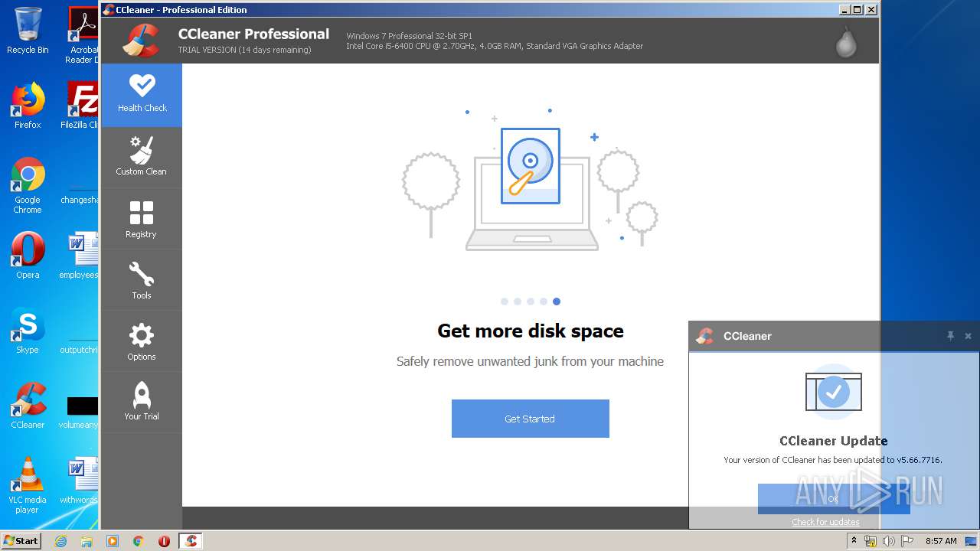The width and height of the screenshot is (980, 551).
Task: Open VLC media player desktop shortcut
Action: pos(28,484)
